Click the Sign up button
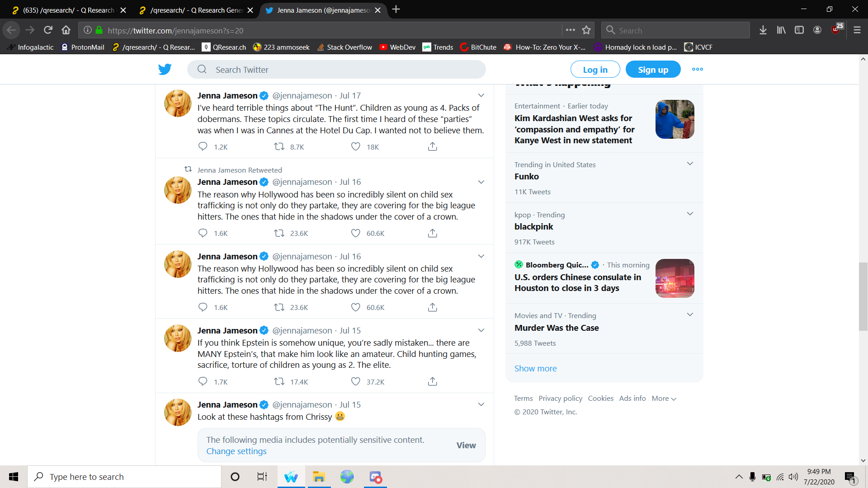This screenshot has width=868, height=488. [653, 70]
